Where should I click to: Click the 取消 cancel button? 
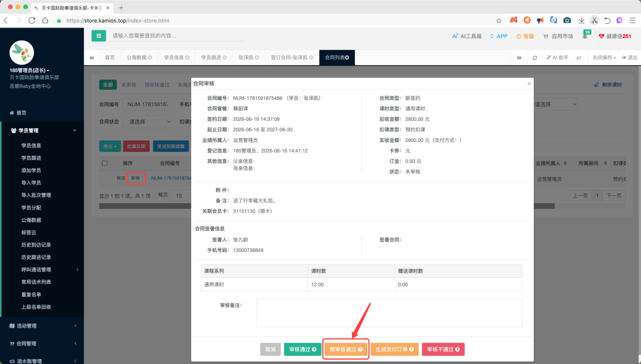point(270,349)
